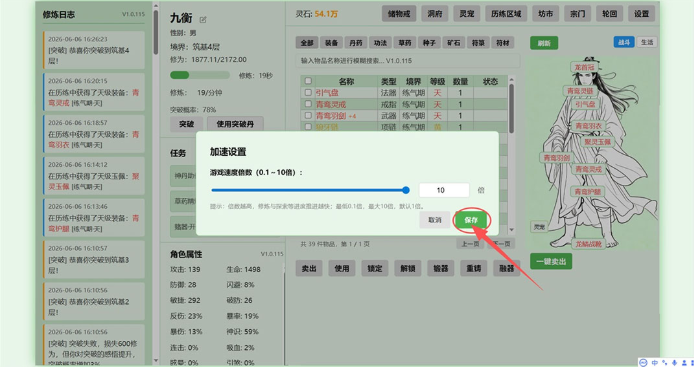
Task: Select the 青鸾护腿 equipment slot on character
Action: point(588,192)
